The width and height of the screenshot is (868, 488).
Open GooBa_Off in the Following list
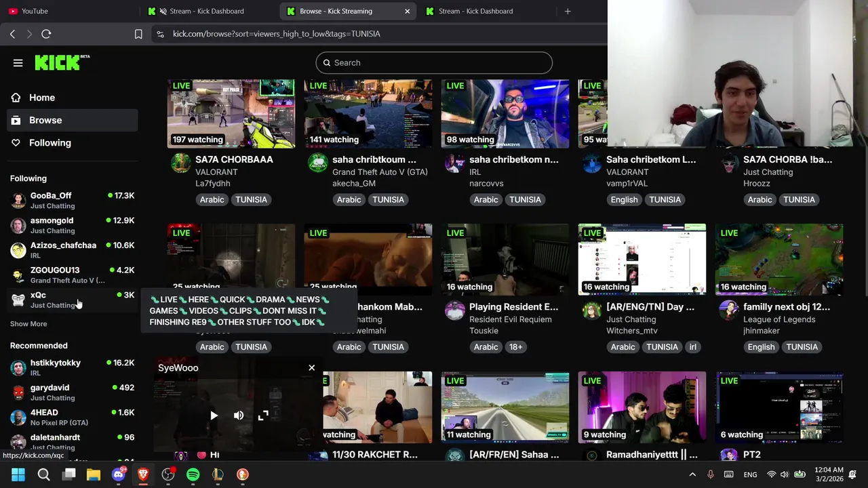[x=73, y=200]
